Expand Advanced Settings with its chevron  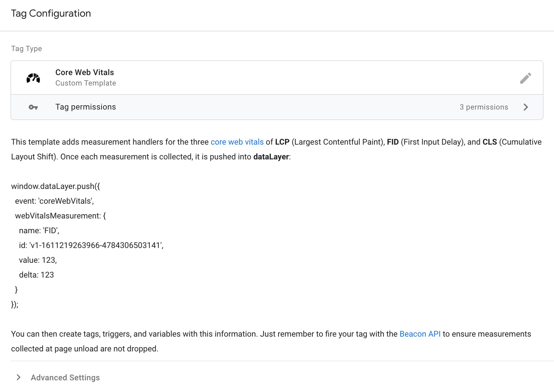point(18,377)
